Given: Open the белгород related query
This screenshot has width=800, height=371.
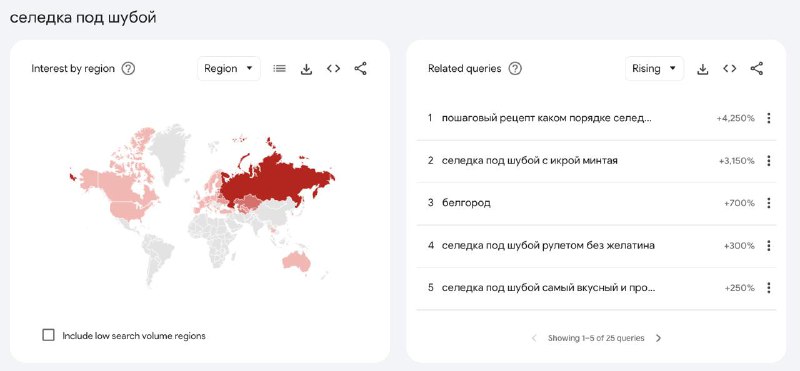Looking at the screenshot, I should [466, 203].
